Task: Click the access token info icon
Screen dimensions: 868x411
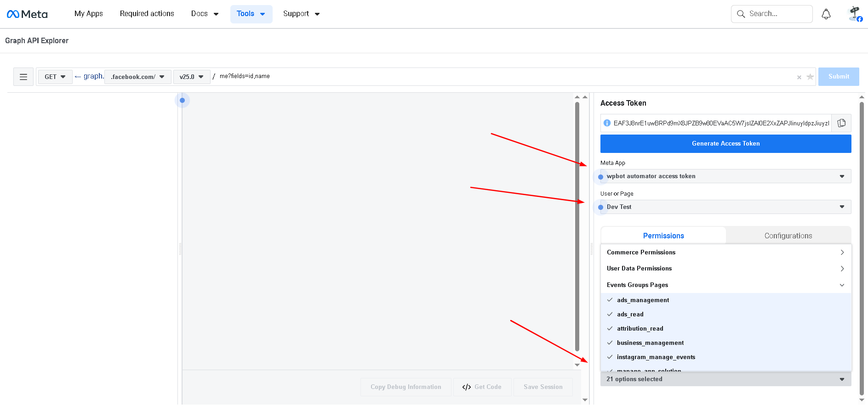Action: pyautogui.click(x=607, y=123)
